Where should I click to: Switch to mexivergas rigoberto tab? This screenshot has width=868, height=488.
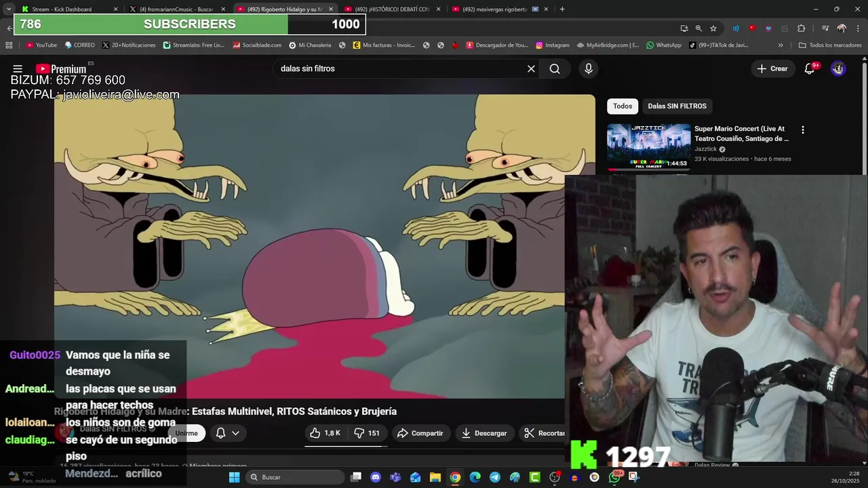[499, 9]
